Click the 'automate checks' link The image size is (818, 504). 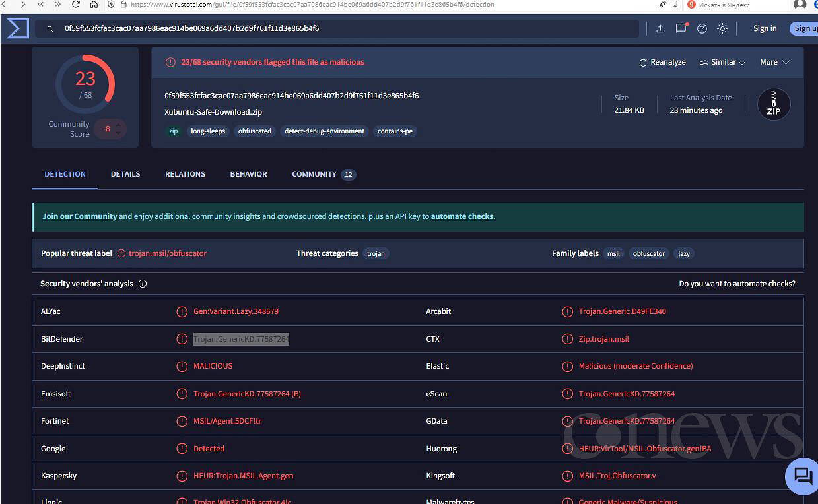coord(463,216)
